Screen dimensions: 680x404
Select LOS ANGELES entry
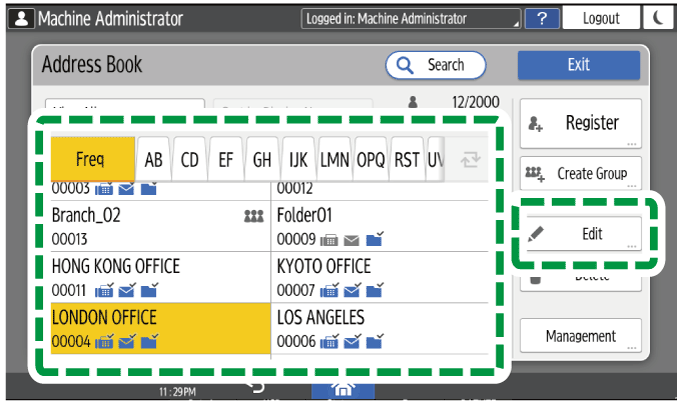tap(379, 328)
